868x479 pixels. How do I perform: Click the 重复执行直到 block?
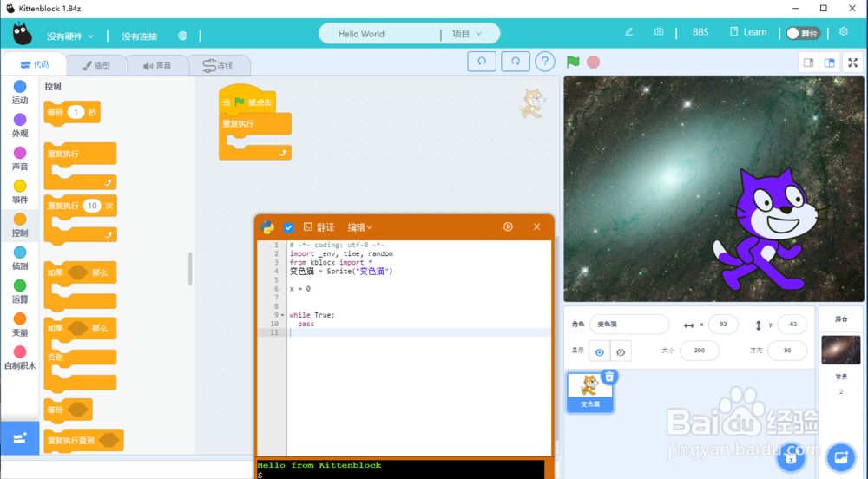coord(83,440)
